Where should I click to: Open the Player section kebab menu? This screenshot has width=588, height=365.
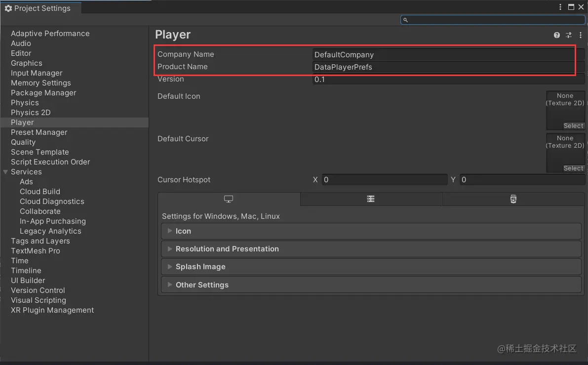point(581,35)
